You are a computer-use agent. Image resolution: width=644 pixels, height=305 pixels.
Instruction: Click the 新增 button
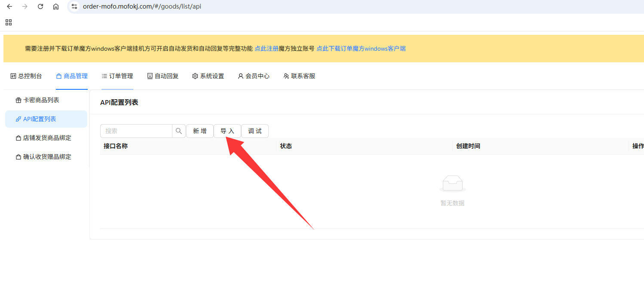coord(199,131)
